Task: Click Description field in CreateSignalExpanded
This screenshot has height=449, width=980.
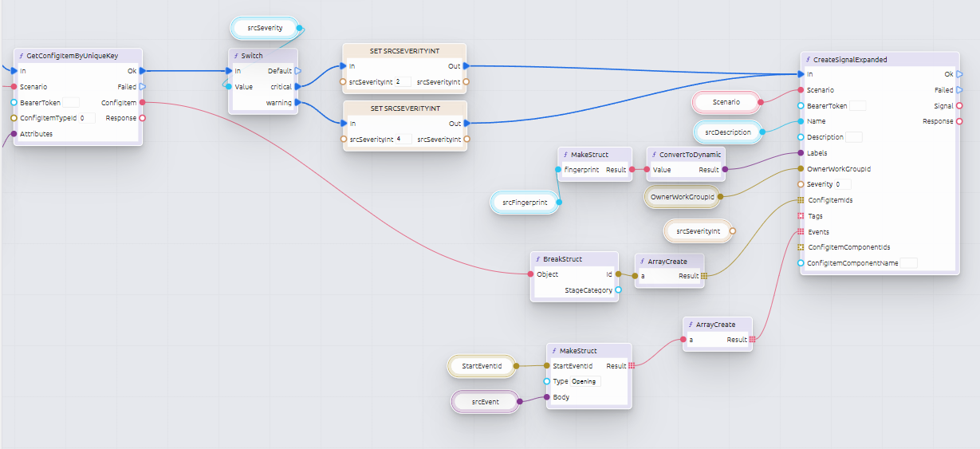Action: click(x=853, y=137)
